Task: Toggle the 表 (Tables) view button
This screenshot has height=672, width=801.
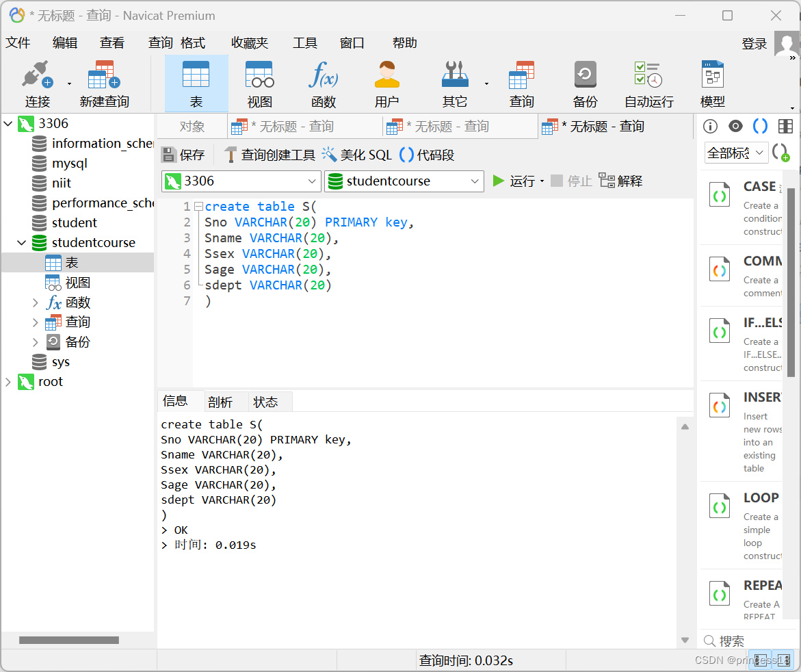Action: [x=196, y=82]
